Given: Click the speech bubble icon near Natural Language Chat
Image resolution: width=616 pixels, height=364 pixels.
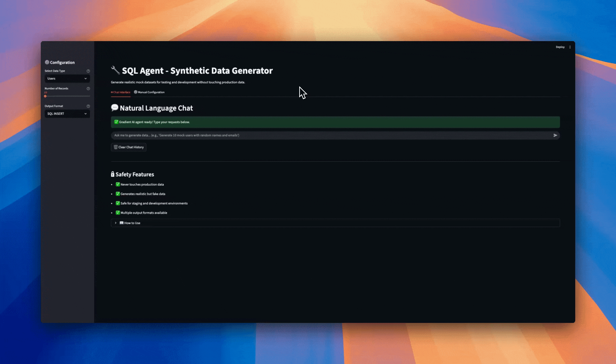Looking at the screenshot, I should 115,108.
